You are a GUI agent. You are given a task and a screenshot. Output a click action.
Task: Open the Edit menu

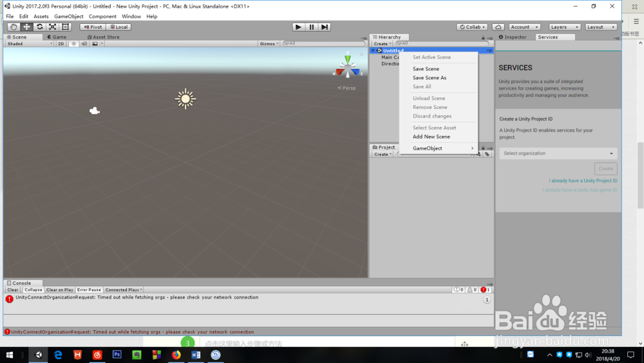click(24, 17)
